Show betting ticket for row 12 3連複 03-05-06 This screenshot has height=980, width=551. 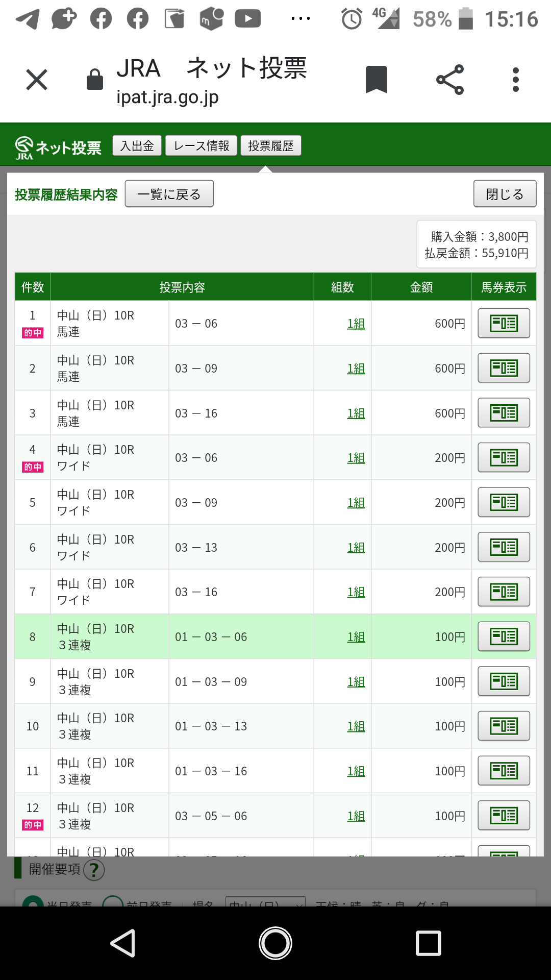pos(504,816)
